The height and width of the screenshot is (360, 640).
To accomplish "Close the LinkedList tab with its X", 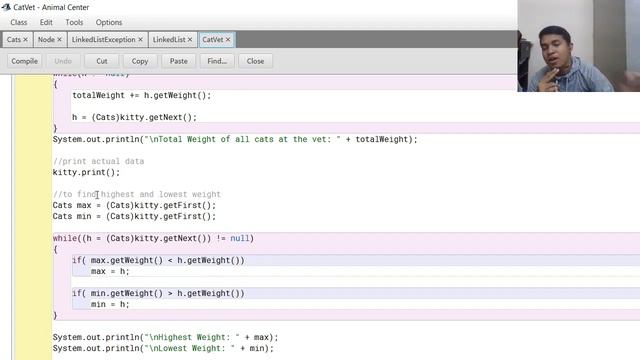I will pos(190,40).
